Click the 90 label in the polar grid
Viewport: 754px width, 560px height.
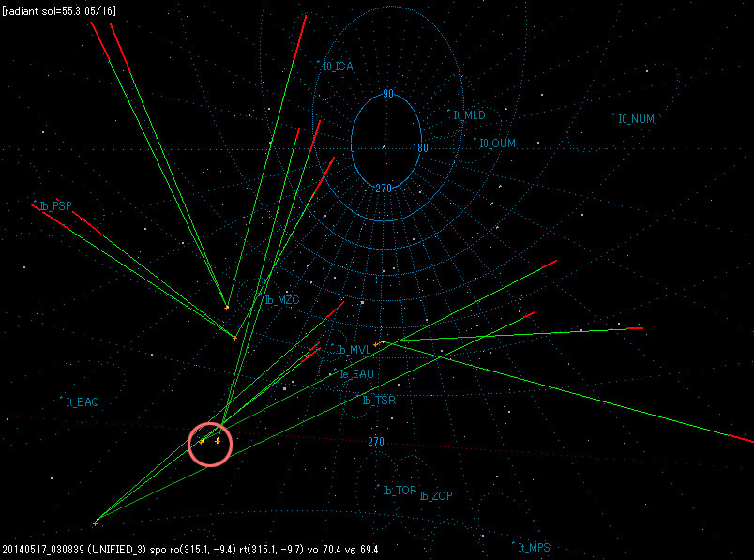point(387,94)
